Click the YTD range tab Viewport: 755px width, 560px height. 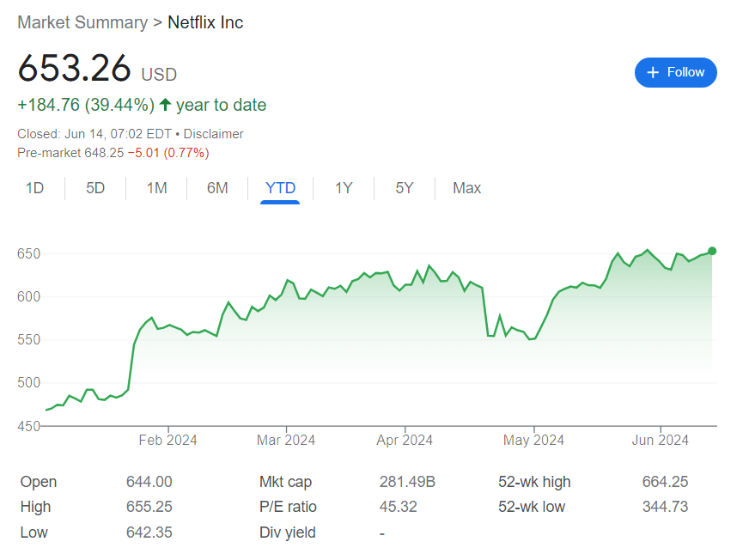coord(280,188)
